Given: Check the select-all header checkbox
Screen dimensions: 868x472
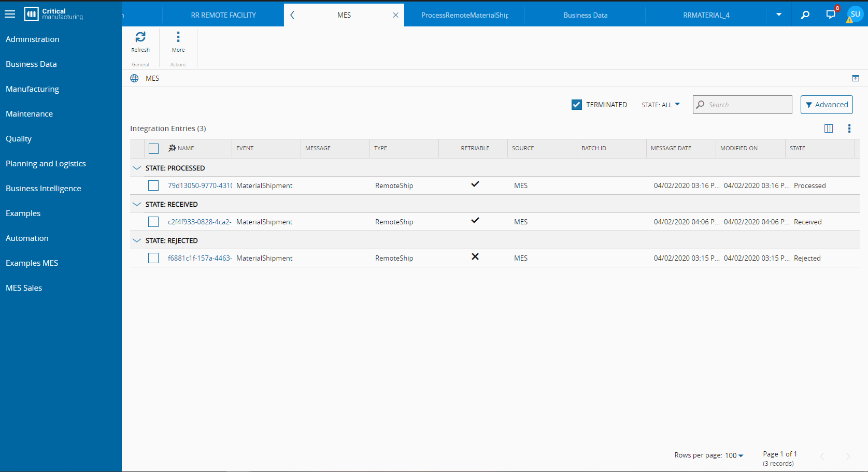Looking at the screenshot, I should [x=153, y=149].
